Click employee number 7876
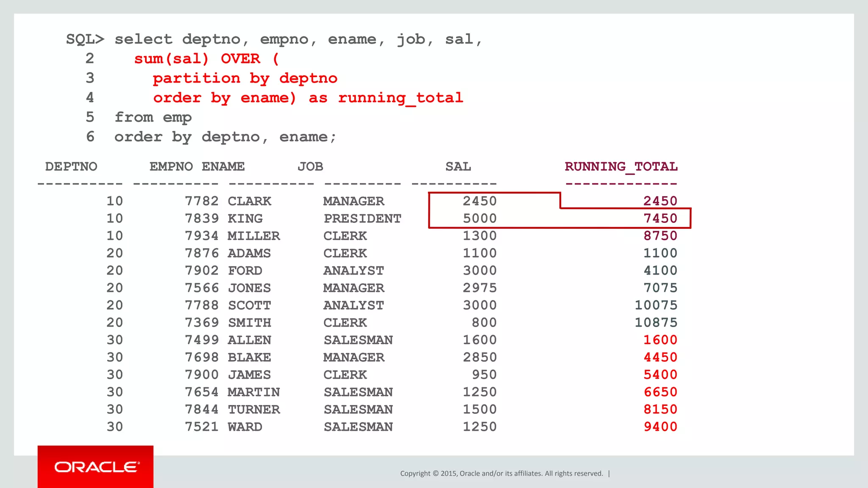 tap(202, 253)
